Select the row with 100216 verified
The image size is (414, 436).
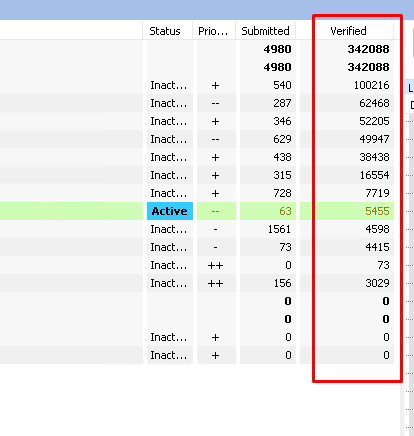197,85
